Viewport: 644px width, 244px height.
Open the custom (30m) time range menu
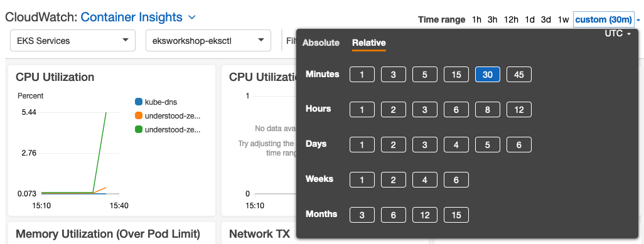click(608, 19)
